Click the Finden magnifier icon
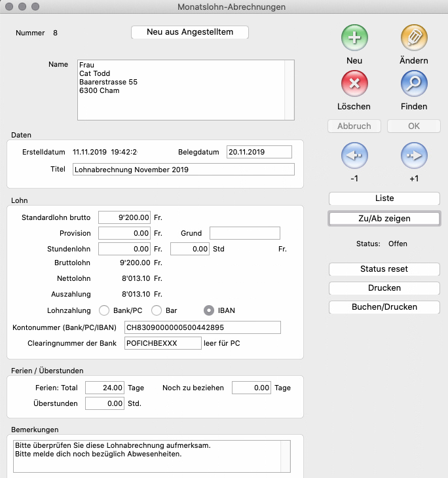The height and width of the screenshot is (478, 448). pyautogui.click(x=413, y=84)
